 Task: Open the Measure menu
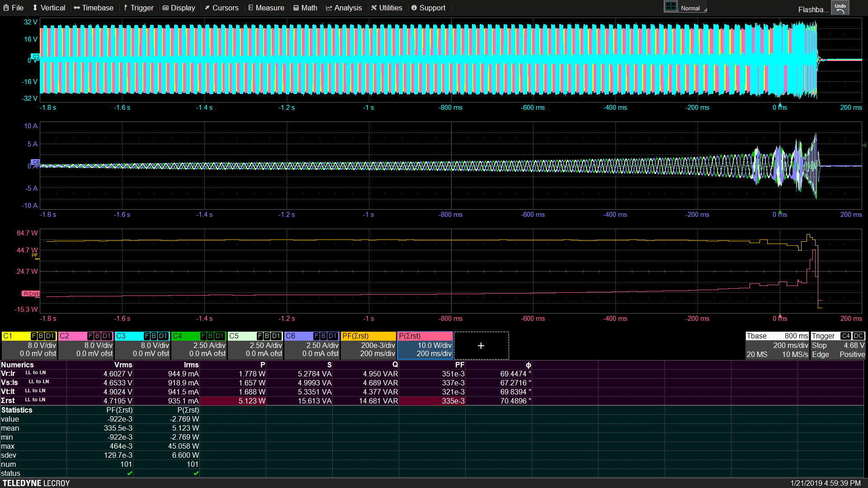coord(266,8)
